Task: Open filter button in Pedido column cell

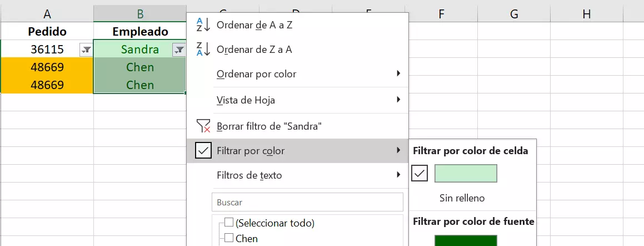Action: (86, 50)
